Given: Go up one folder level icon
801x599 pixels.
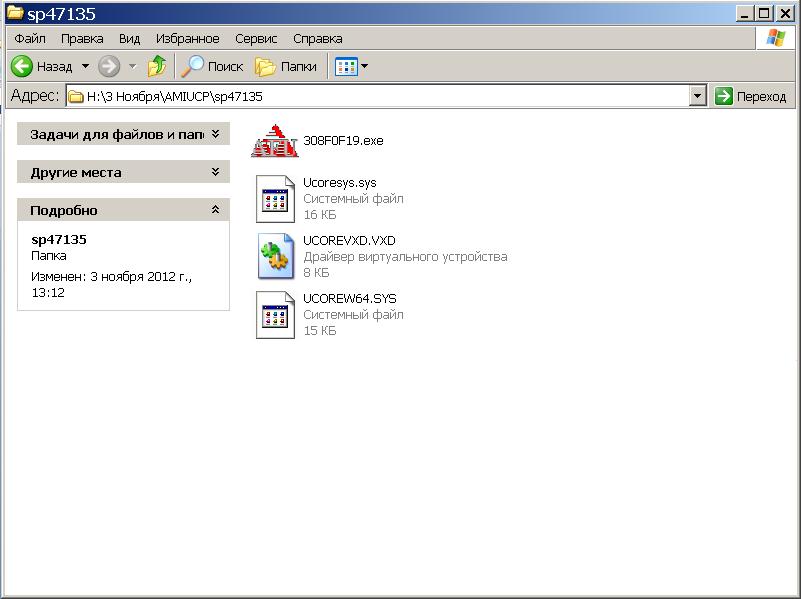Looking at the screenshot, I should 157,66.
